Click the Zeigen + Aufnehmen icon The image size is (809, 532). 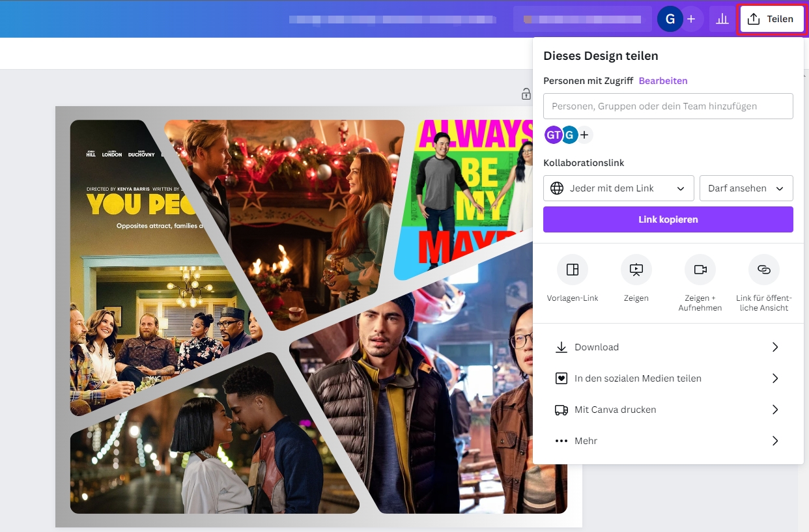[700, 270]
